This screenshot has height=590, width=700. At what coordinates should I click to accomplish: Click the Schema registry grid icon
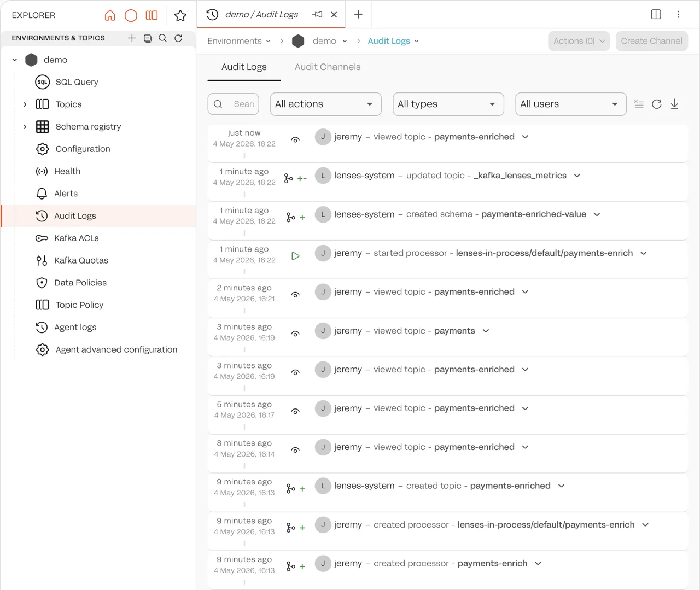pos(42,126)
